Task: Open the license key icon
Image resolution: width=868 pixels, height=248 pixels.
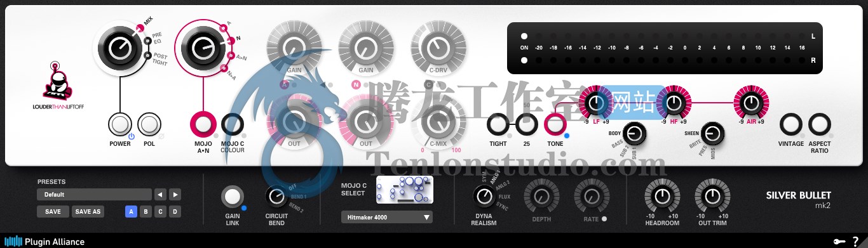Action: point(839,242)
